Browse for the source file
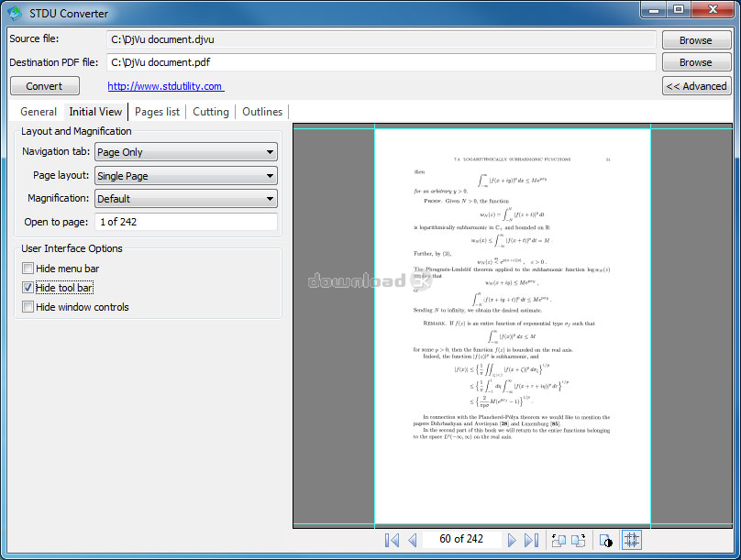Viewport: 741px width, 560px height. point(696,40)
